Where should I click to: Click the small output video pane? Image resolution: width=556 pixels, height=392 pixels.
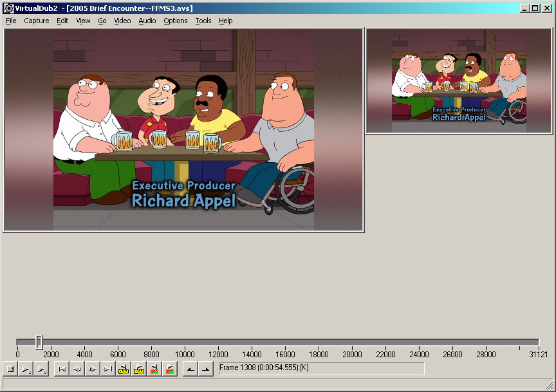pyautogui.click(x=459, y=81)
